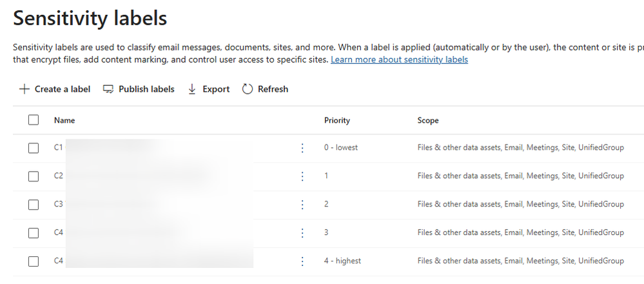Click the Scope column header
Screen dimensions: 644x284
pos(428,121)
